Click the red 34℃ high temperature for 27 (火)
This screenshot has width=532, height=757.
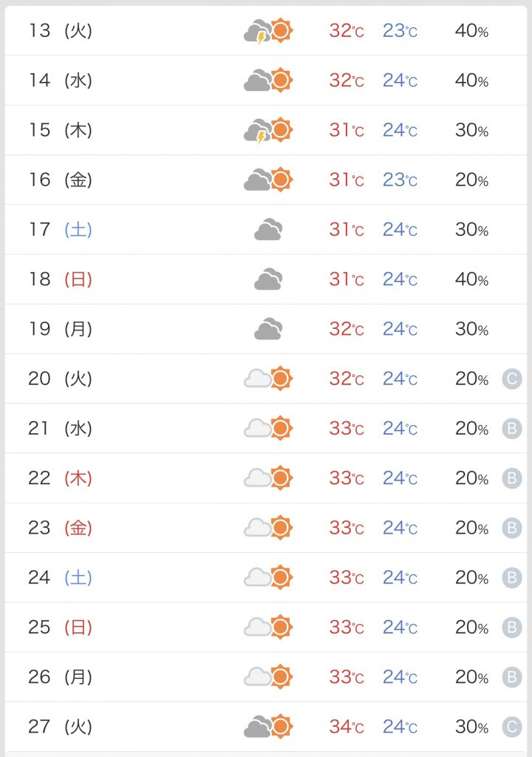click(345, 727)
